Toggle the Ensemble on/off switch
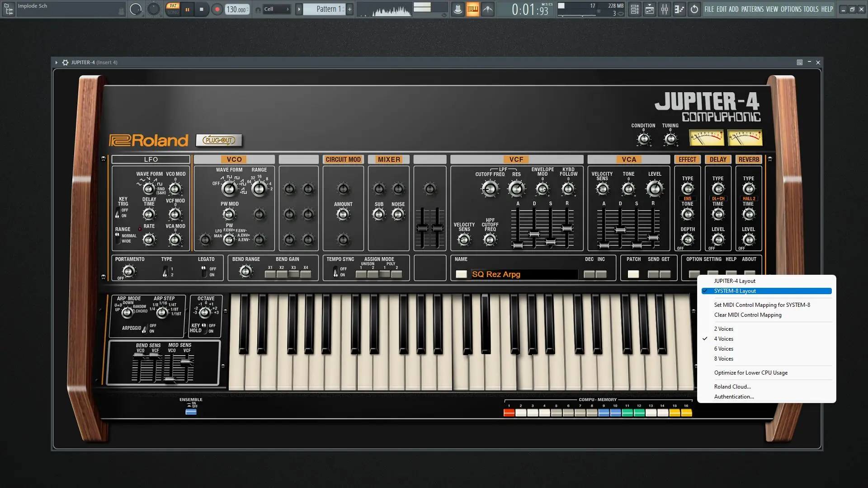Screen dimensions: 868x488 click(191, 412)
